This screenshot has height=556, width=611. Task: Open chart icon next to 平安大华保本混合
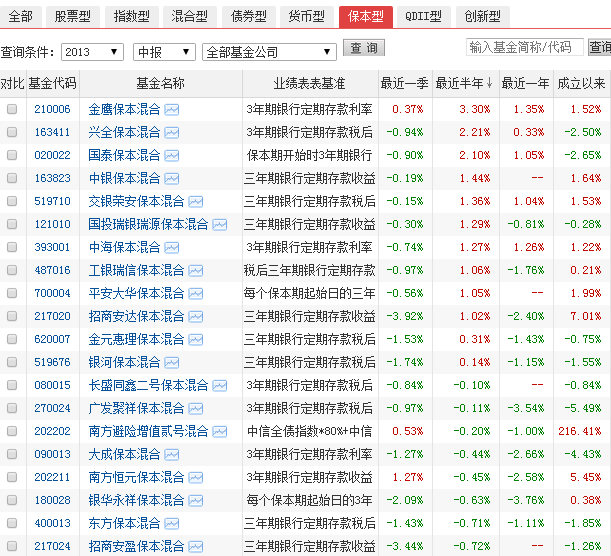tap(196, 294)
